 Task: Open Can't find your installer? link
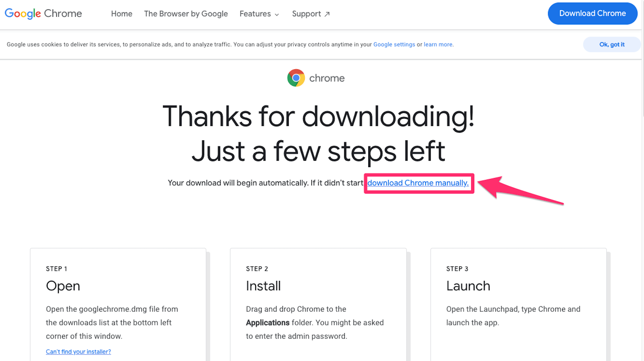pos(78,352)
